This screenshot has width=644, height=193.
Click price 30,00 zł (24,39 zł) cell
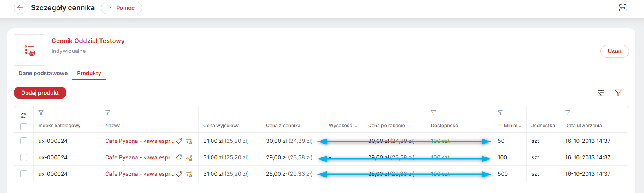[289, 141]
